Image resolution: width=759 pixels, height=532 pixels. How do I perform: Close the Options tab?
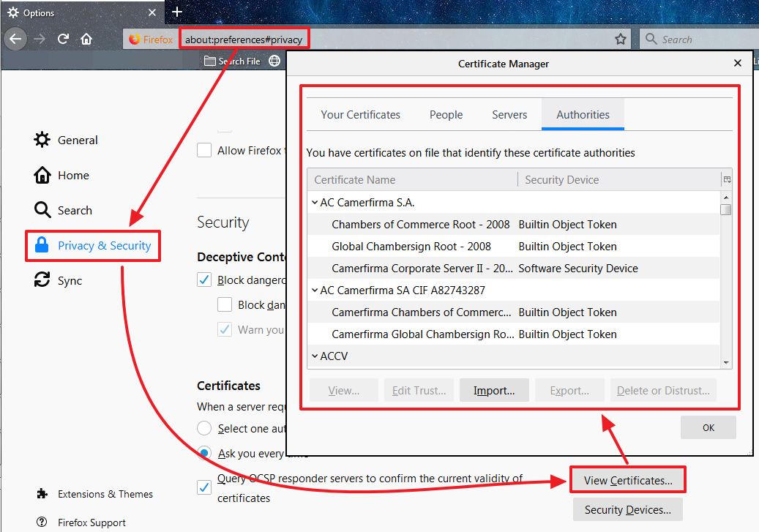click(152, 12)
